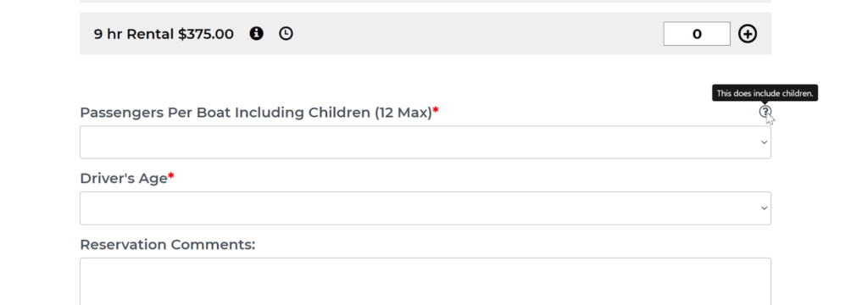Click the '(12 Max)' text in Passengers label
Screen dimensions: 868x305
tap(403, 113)
